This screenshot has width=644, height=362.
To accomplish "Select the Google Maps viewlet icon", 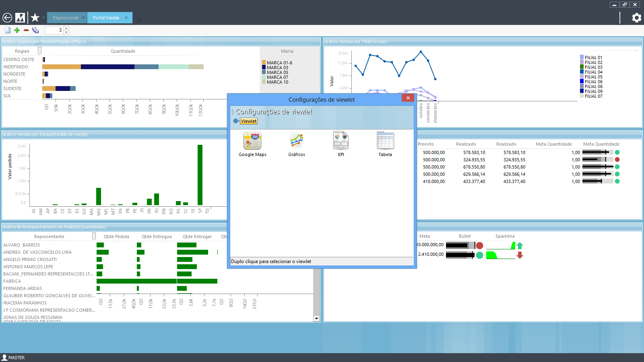I will [x=252, y=141].
